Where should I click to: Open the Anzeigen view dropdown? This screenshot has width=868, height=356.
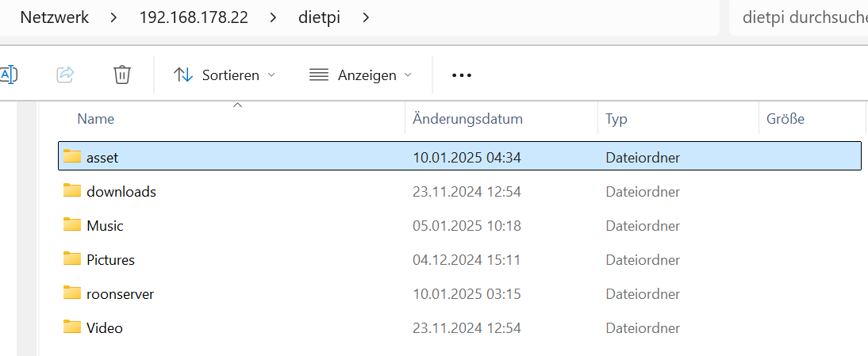[360, 75]
